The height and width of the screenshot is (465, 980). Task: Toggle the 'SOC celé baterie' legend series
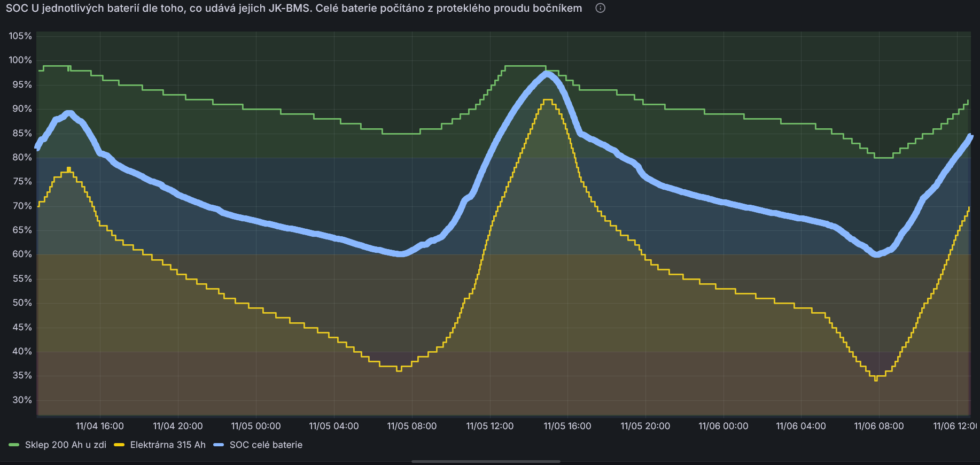(x=266, y=445)
